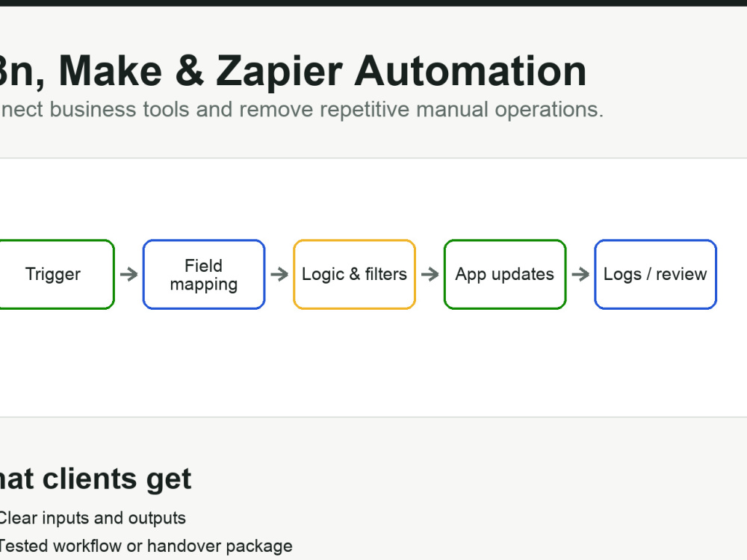Click arrow between Trigger and Field mapping
747x560 pixels.
click(128, 274)
